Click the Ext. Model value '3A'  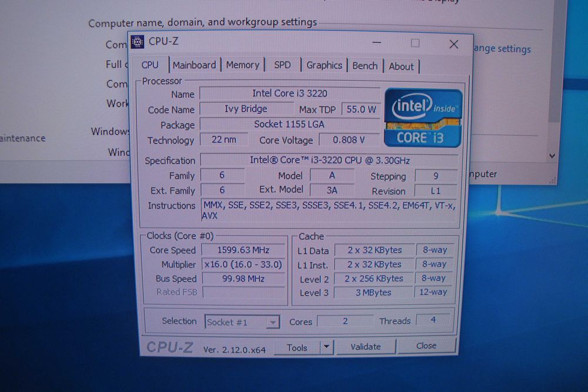332,190
